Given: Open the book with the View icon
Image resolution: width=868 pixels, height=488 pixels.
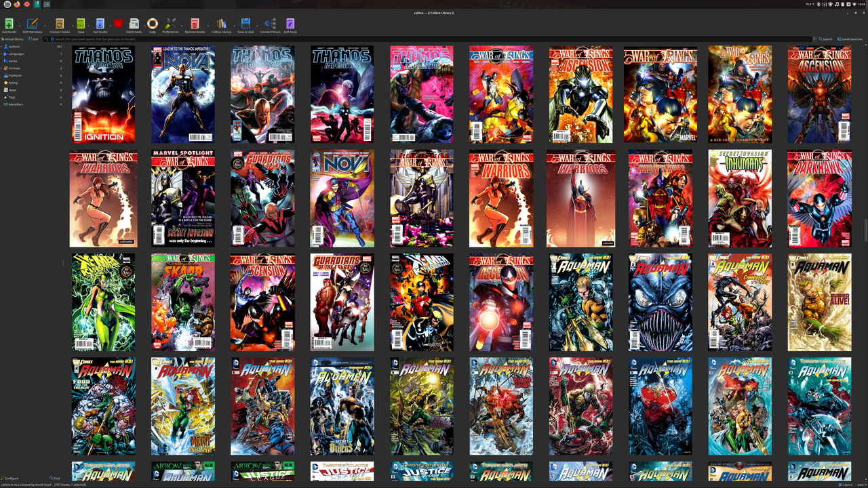Looking at the screenshot, I should pos(81,24).
